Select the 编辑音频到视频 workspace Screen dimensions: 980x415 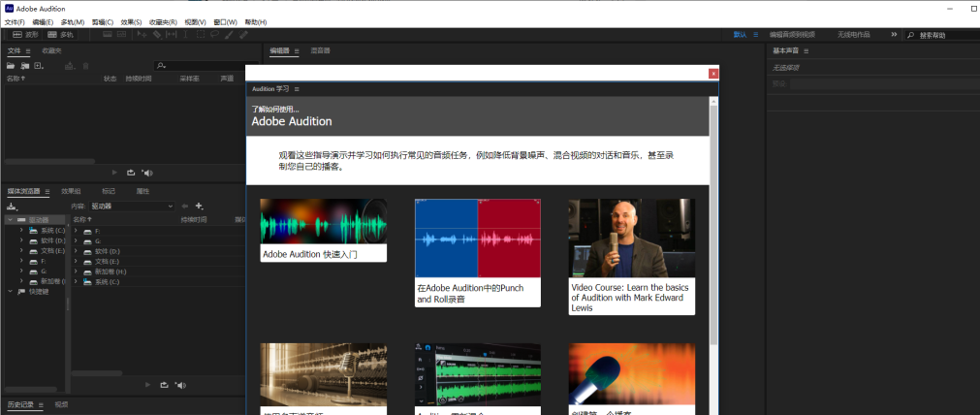point(792,34)
